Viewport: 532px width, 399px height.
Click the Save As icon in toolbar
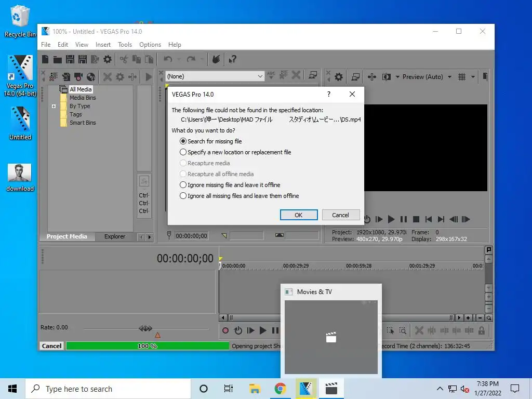click(83, 59)
